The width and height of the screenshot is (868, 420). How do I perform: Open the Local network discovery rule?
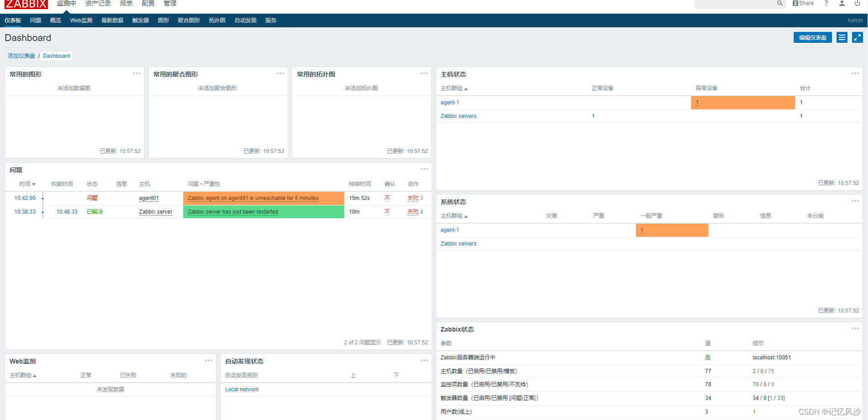[x=242, y=389]
